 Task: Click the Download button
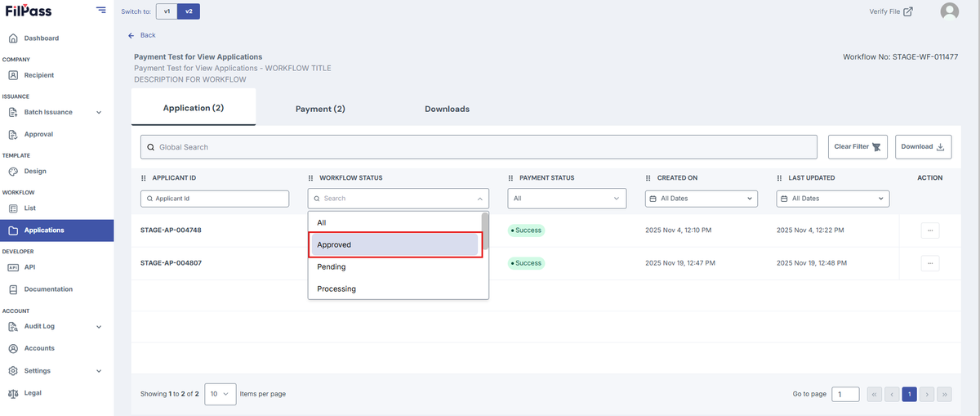(x=923, y=147)
